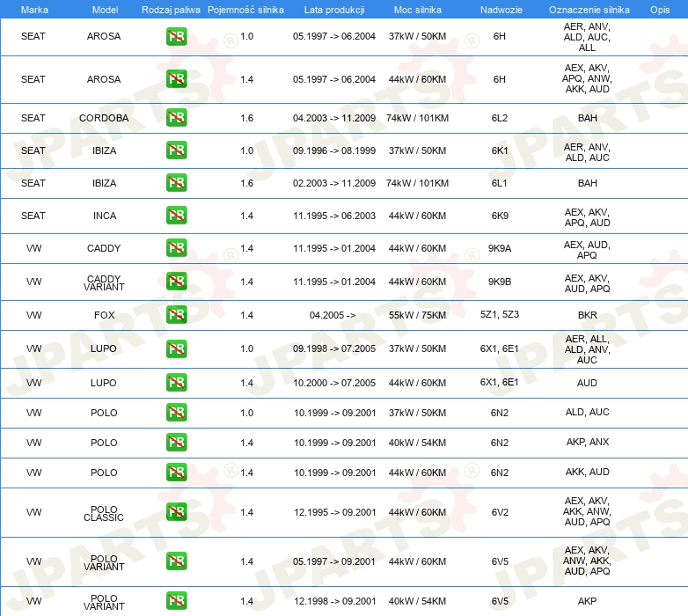The height and width of the screenshot is (616, 688).
Task: Click BAH engine code in IBIZA row
Action: [x=588, y=183]
